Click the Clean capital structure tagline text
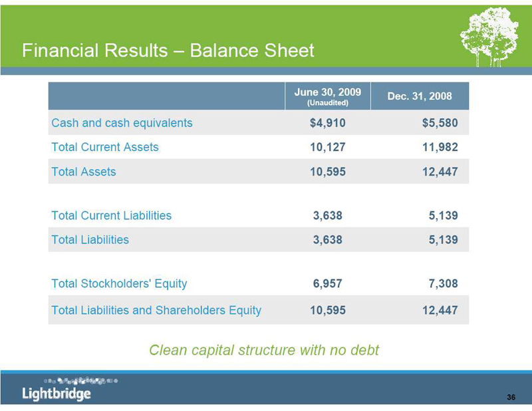This screenshot has width=532, height=411. click(x=264, y=350)
